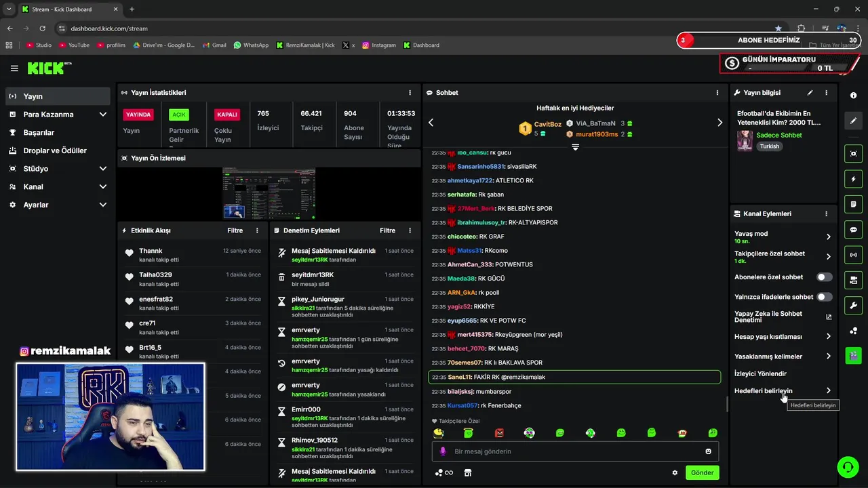868x488 pixels.
Task: Open the hamburger menu beside the Kick logo
Action: pyautogui.click(x=14, y=68)
